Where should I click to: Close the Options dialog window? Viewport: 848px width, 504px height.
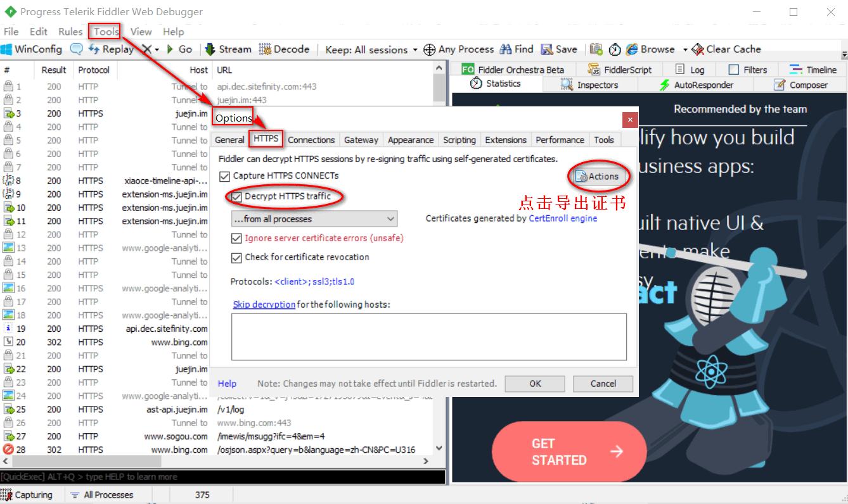pyautogui.click(x=629, y=119)
